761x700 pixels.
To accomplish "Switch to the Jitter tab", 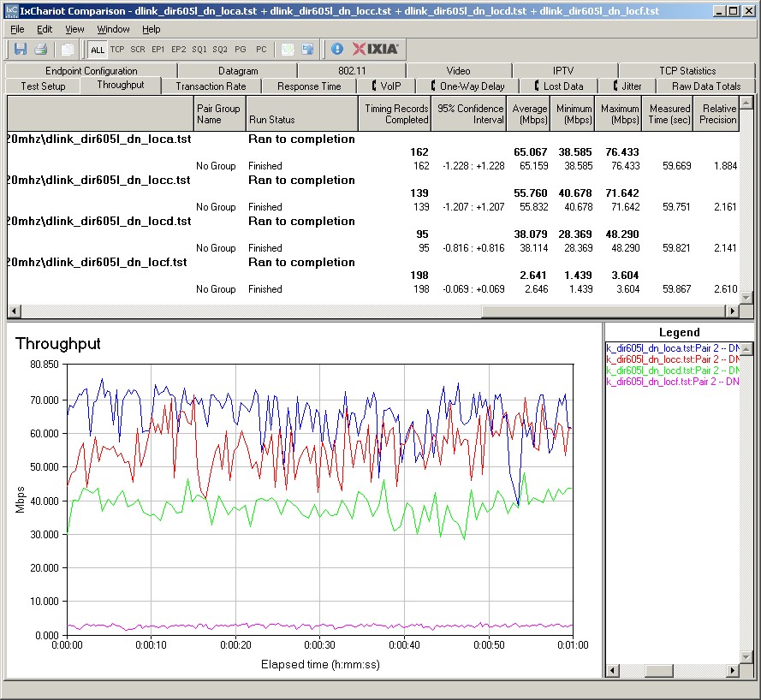I will pos(627,86).
